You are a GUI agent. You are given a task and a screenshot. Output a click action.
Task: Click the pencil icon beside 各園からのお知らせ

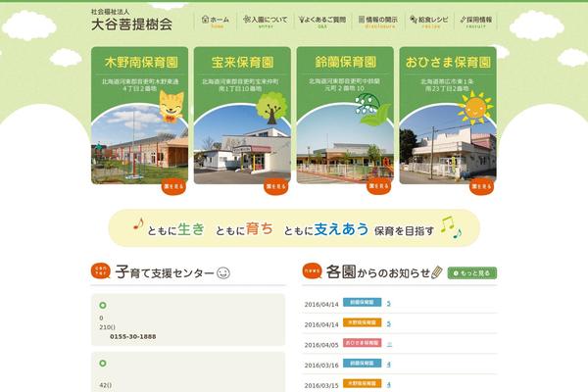point(437,272)
